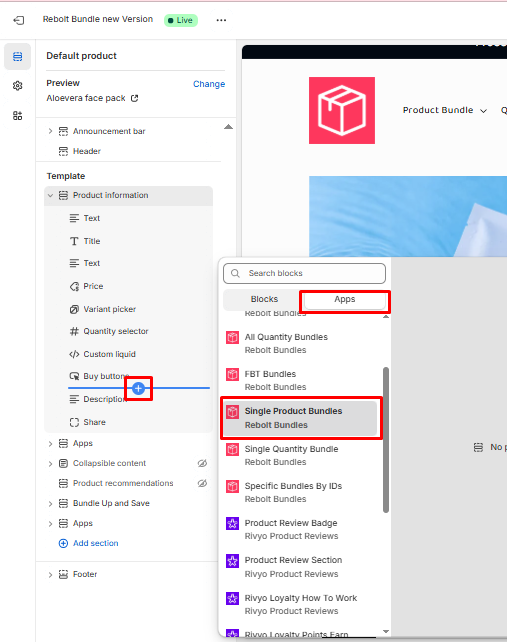Show the hidden Collapsible content section
Screen dimensions: 507x642
[202, 463]
